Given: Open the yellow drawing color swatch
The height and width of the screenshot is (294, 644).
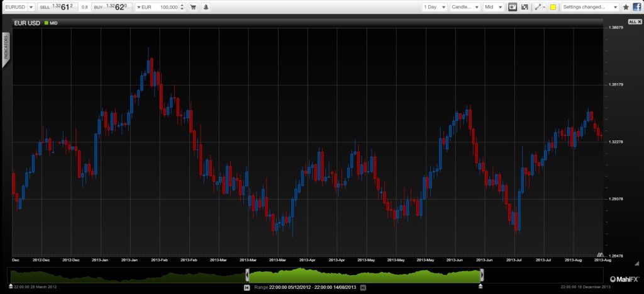Looking at the screenshot, I should pos(553,7).
